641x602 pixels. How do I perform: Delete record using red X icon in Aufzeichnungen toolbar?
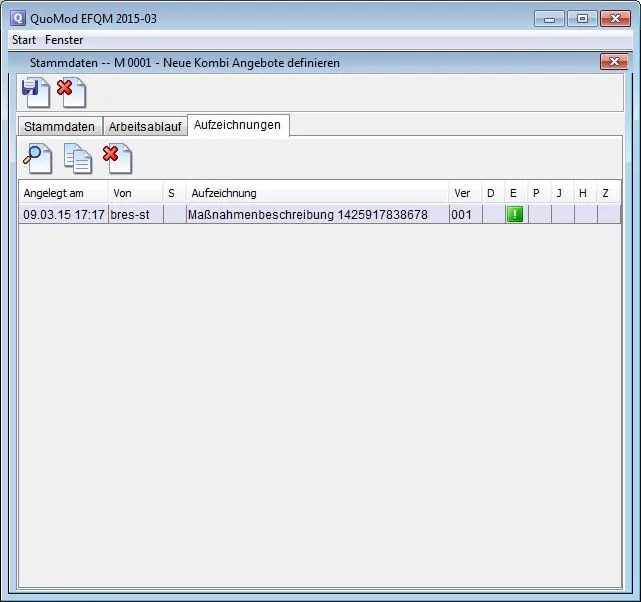pos(117,158)
